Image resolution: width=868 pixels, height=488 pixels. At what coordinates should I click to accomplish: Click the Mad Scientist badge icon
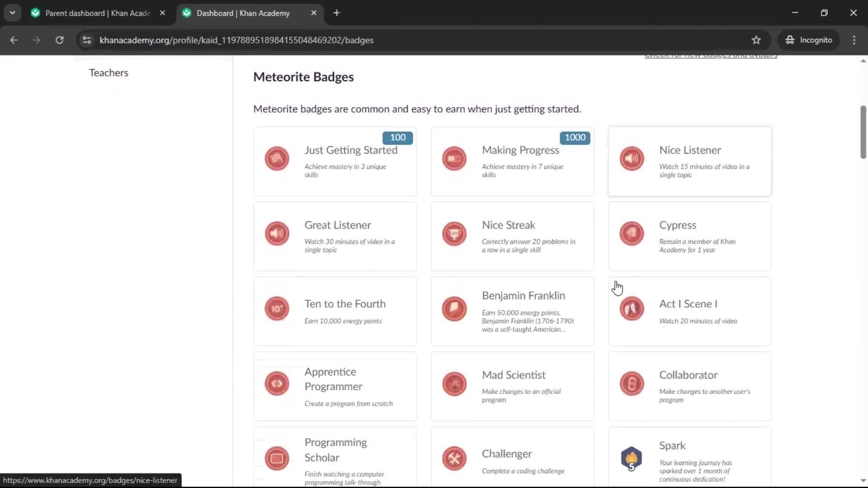[454, 384]
